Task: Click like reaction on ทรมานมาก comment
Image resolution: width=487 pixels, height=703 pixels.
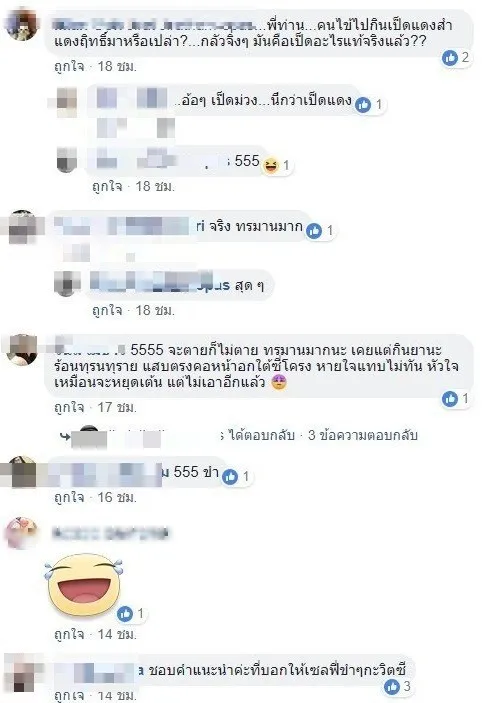Action: pos(314,230)
